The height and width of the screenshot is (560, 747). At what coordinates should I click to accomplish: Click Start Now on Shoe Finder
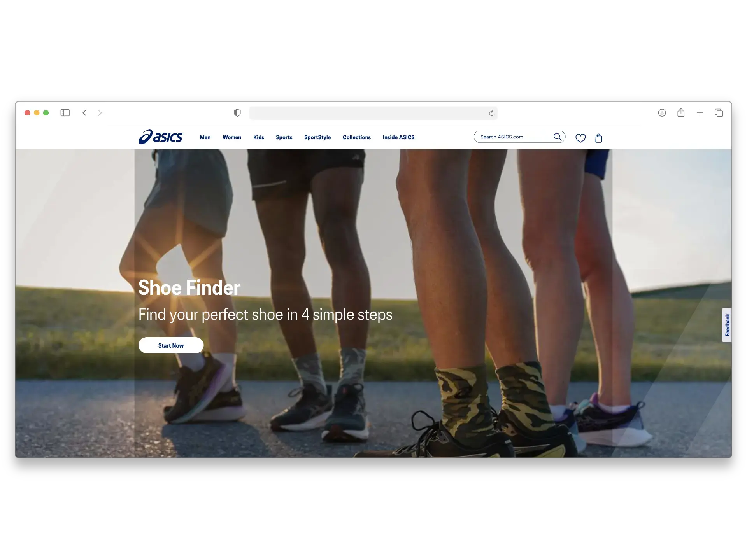pos(171,345)
